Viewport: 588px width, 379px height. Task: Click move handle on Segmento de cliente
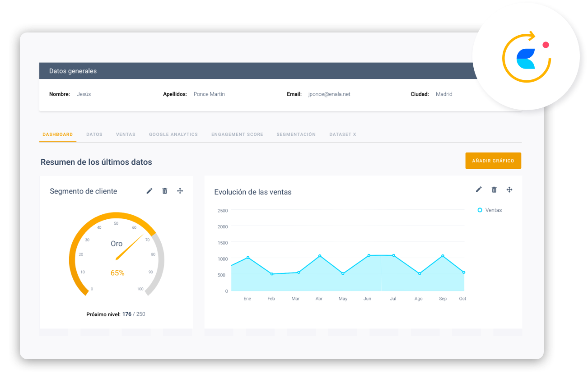coord(180,191)
